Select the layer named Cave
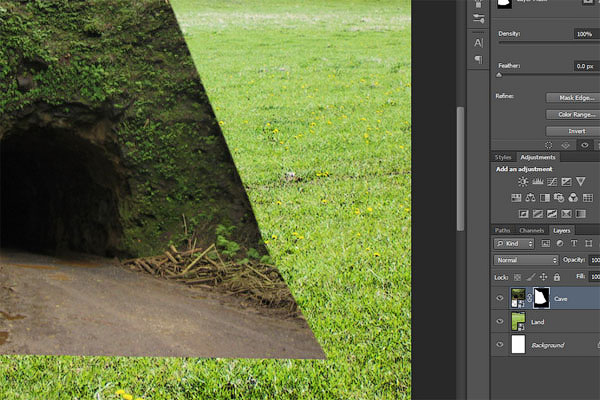This screenshot has height=400, width=600. click(561, 299)
